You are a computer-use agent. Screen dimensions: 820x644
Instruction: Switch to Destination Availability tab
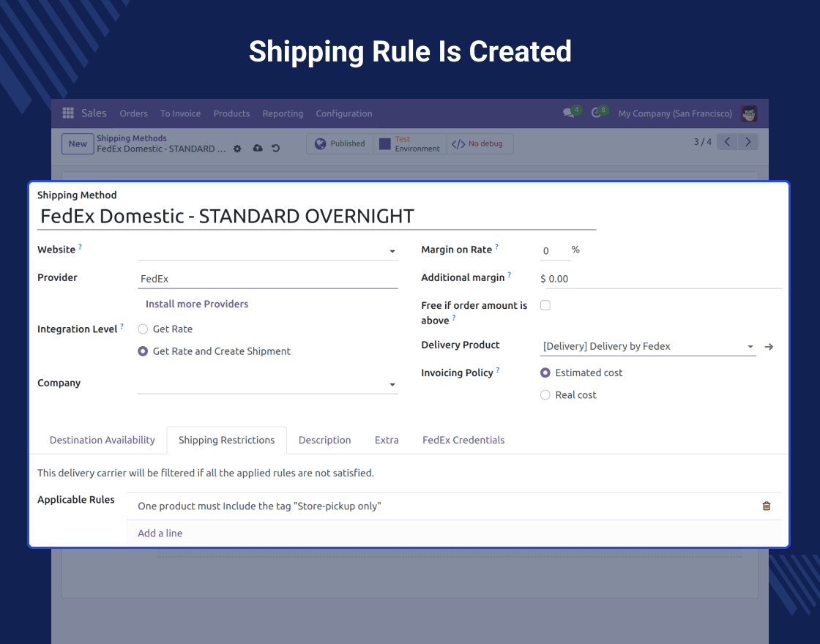[x=102, y=440]
